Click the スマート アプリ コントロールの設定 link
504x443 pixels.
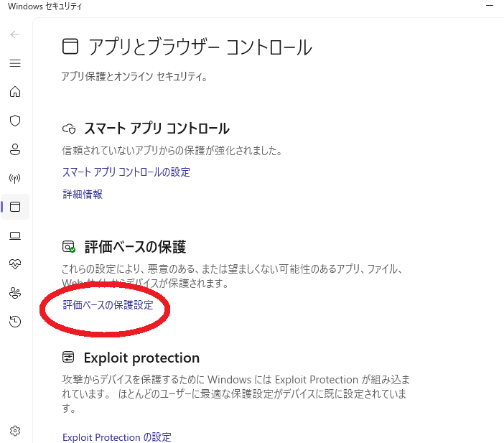coord(126,172)
